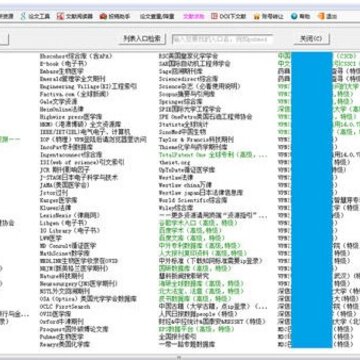Select Taylor & Francis科技期刊 entry
This screenshot has height=360, width=360.
click(196, 140)
